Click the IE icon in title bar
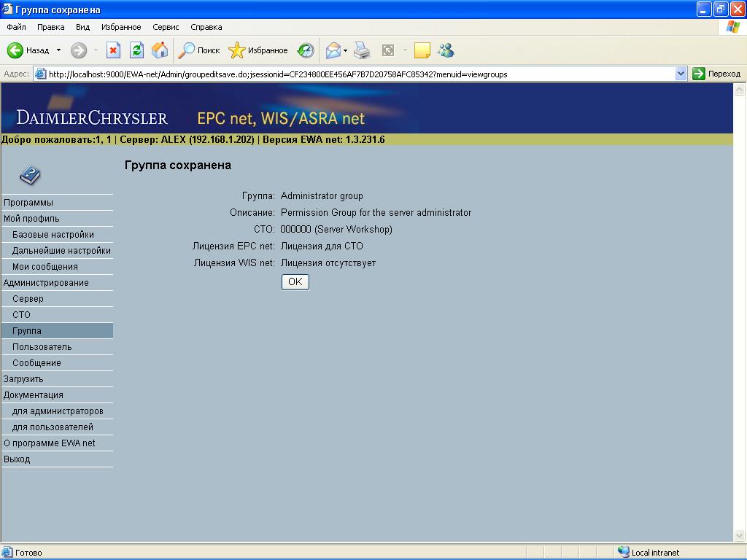 7,9
